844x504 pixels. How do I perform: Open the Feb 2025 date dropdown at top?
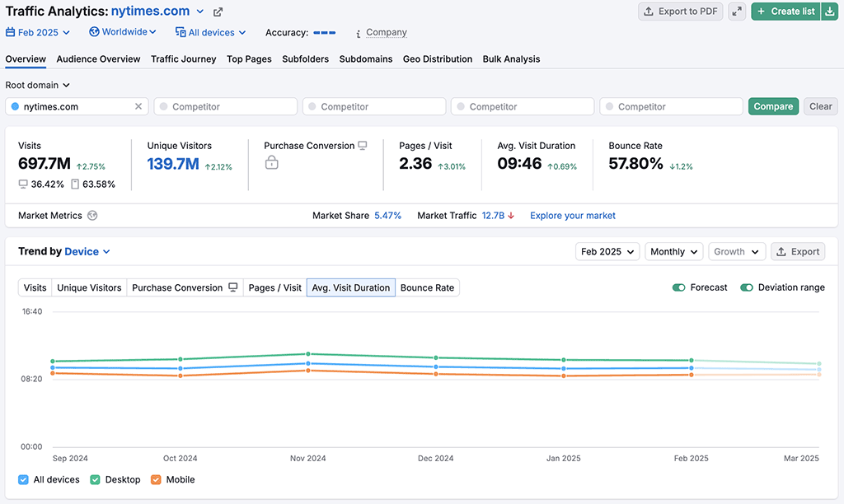click(x=38, y=32)
